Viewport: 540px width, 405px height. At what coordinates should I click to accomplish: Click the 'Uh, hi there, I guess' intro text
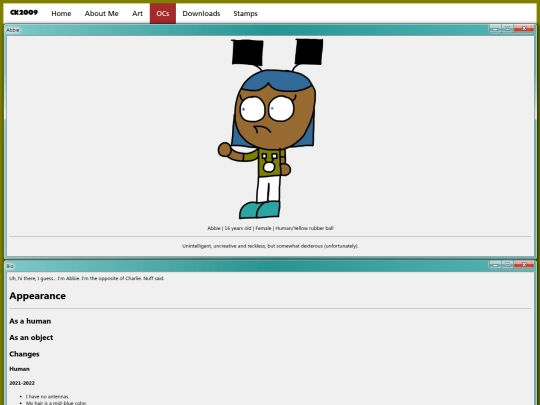tap(86, 278)
